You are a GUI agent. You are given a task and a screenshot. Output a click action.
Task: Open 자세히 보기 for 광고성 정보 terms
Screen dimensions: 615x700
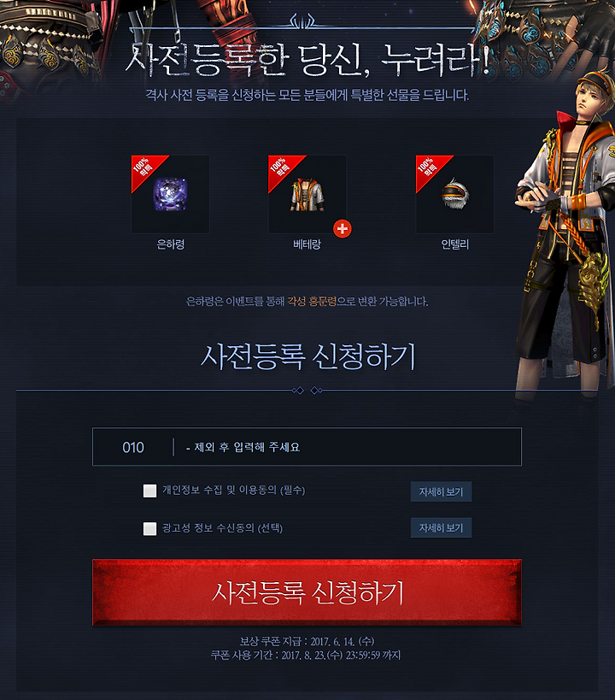point(441,527)
